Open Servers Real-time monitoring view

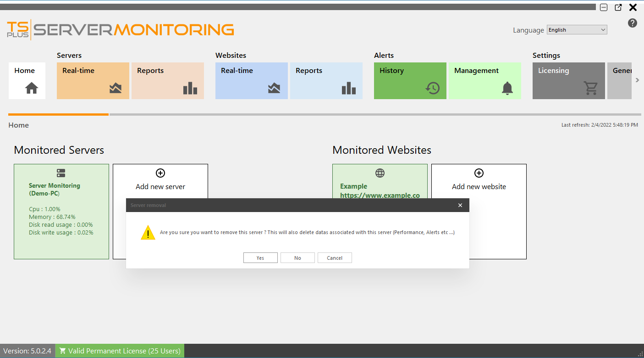[93, 81]
